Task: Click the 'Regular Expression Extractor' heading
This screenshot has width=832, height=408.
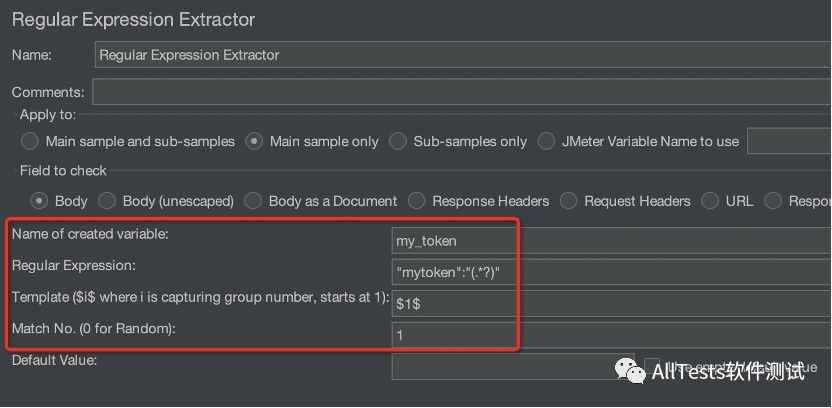Action: [133, 20]
